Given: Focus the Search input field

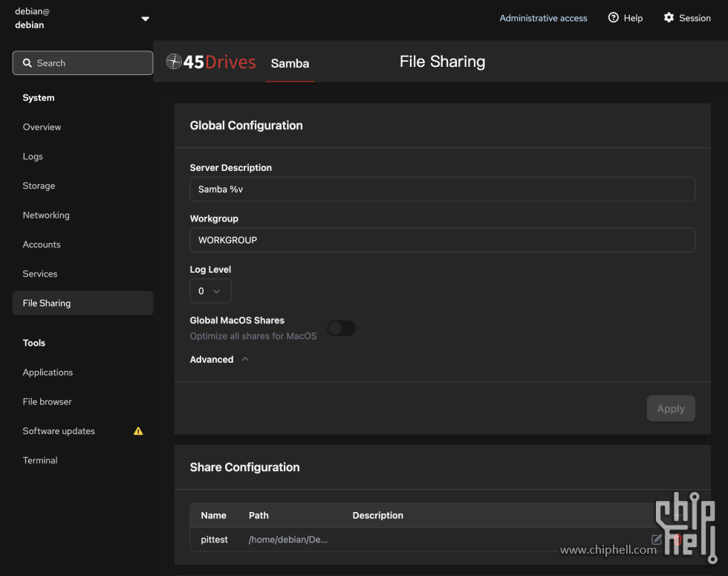Looking at the screenshot, I should pos(82,62).
